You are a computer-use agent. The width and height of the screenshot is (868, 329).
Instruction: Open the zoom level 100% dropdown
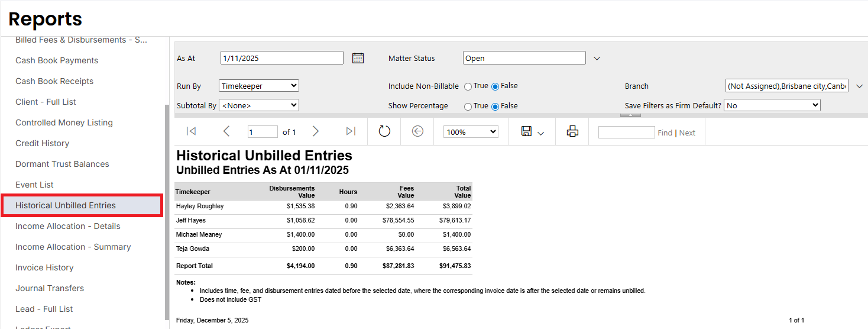(x=471, y=132)
